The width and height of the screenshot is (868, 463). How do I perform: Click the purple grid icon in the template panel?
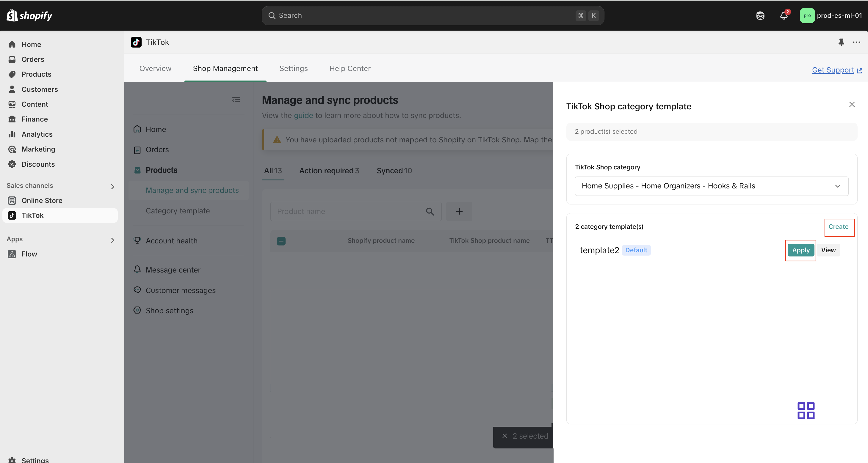(806, 410)
